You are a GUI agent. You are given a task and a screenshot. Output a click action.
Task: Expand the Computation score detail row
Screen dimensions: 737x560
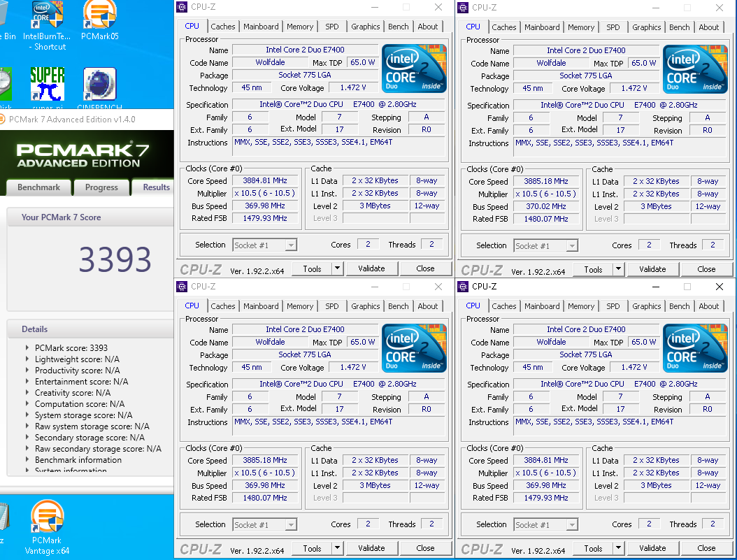(x=27, y=403)
